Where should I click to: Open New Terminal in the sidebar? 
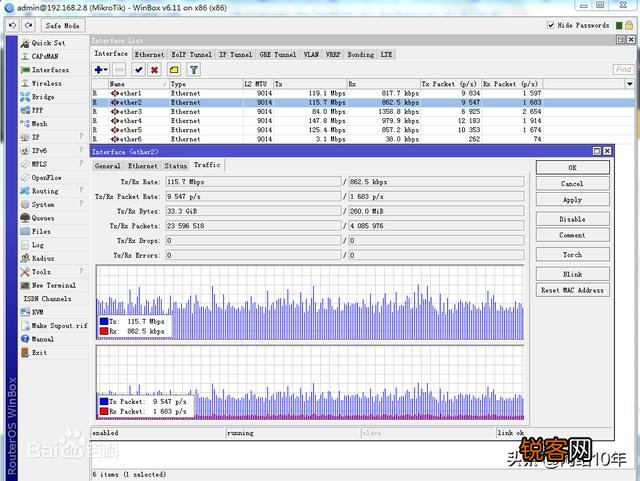tap(53, 285)
